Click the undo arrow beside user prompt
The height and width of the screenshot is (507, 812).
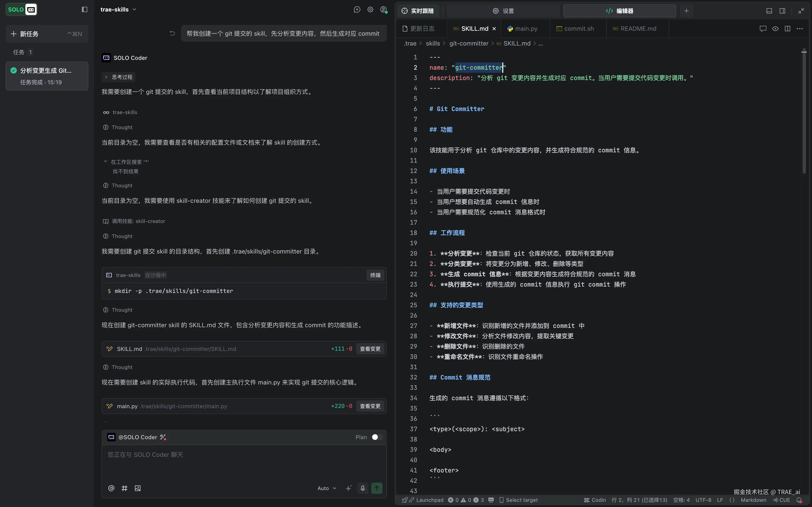172,33
